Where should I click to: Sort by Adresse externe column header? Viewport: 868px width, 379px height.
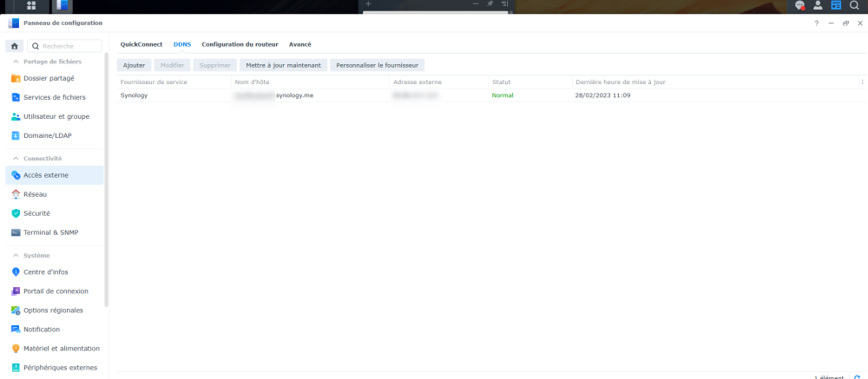coord(439,82)
